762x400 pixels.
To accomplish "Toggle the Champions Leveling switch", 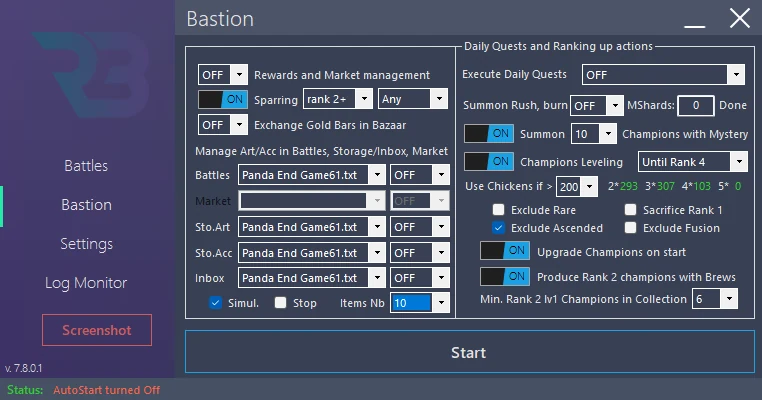I will [489, 162].
